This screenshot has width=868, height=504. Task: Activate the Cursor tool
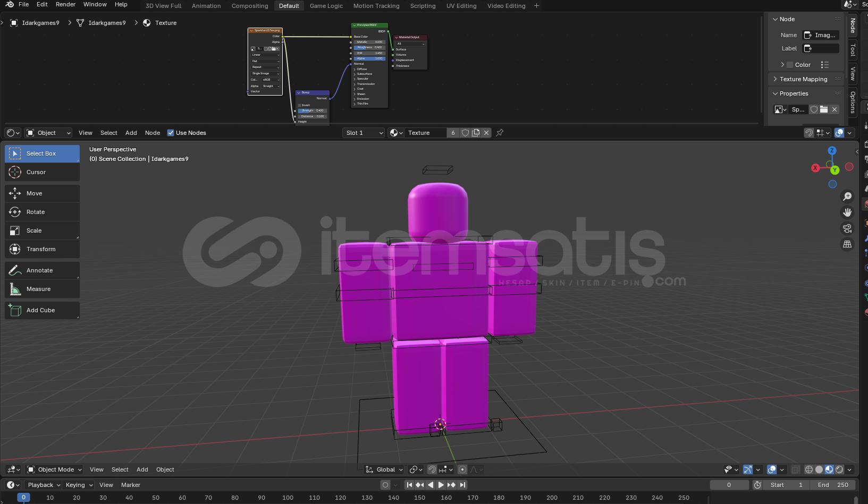pos(43,172)
